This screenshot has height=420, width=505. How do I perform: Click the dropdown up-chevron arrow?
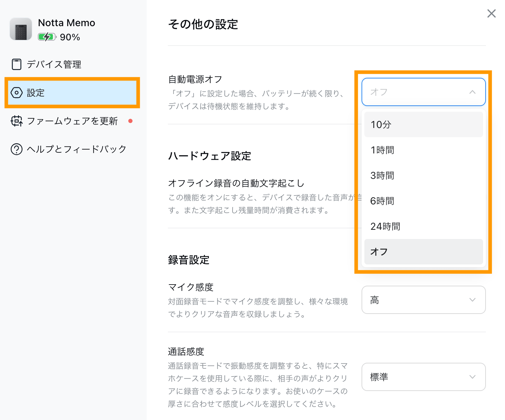472,92
